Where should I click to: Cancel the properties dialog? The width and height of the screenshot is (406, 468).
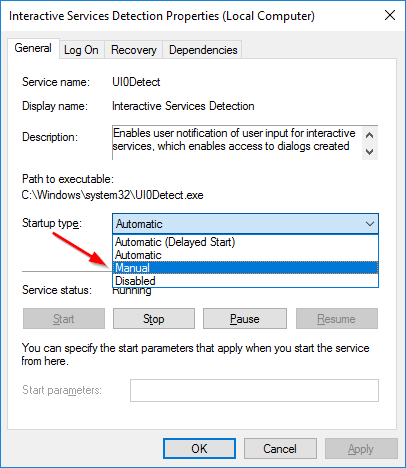[x=280, y=448]
